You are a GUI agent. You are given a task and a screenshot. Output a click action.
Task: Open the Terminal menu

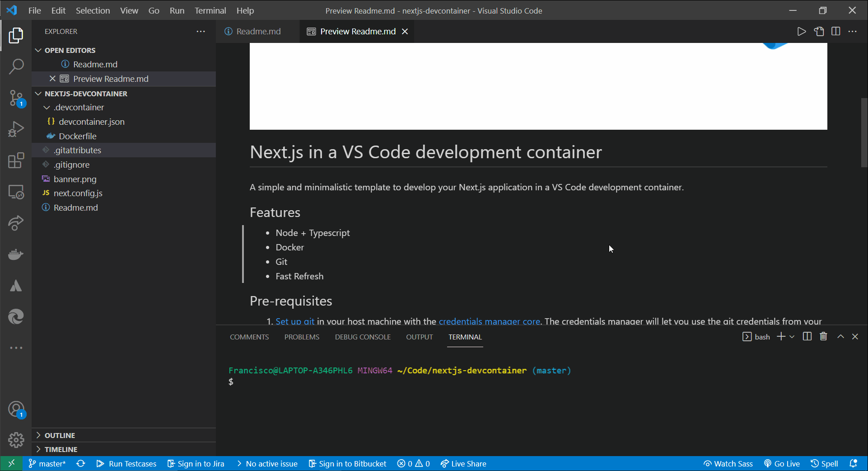[x=210, y=10]
